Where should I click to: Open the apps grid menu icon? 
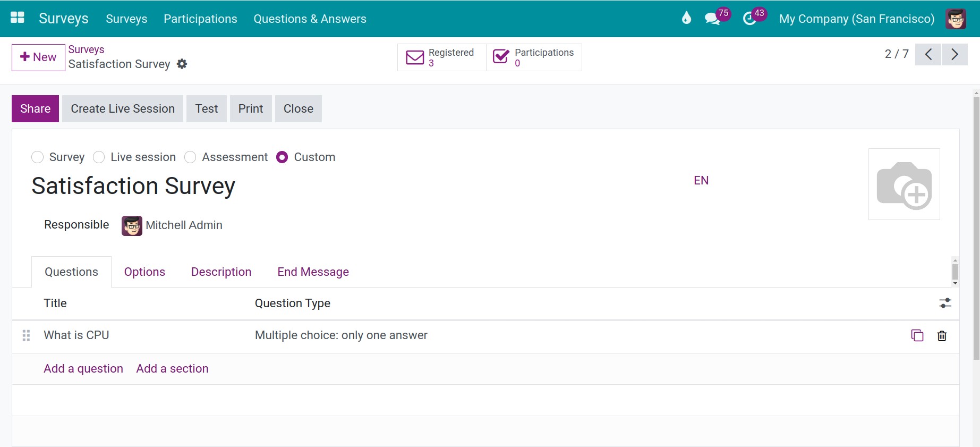click(18, 18)
